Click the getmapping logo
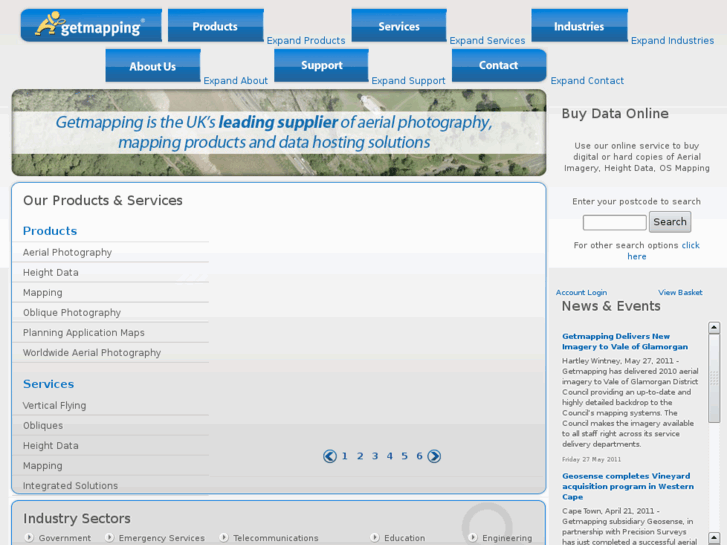Image resolution: width=727 pixels, height=545 pixels. [x=91, y=25]
